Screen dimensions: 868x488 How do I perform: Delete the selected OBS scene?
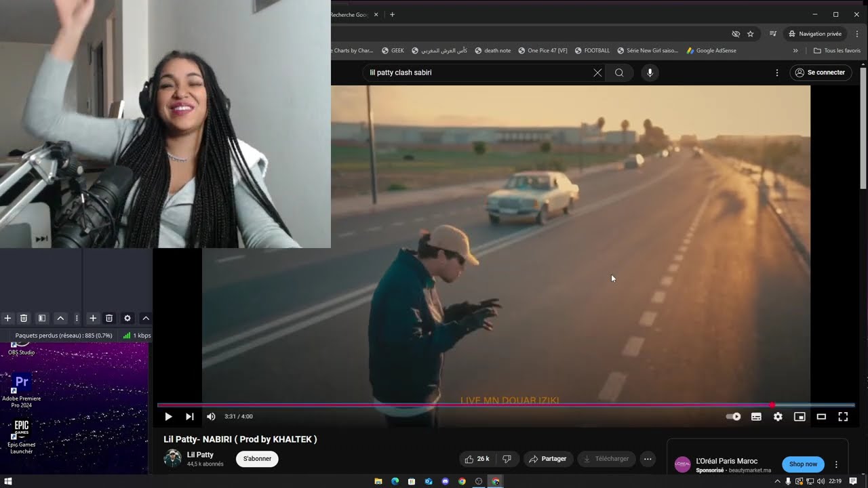tap(24, 318)
